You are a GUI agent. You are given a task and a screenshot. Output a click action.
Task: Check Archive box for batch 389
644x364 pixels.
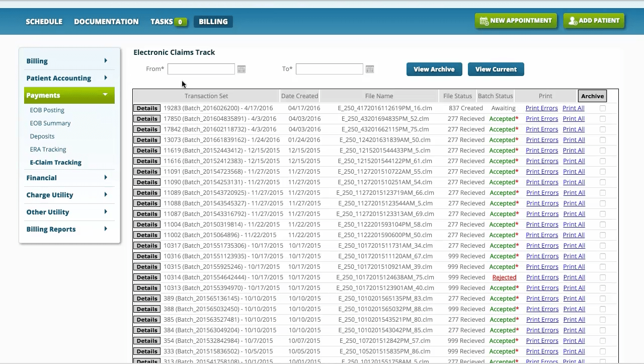coord(603,299)
